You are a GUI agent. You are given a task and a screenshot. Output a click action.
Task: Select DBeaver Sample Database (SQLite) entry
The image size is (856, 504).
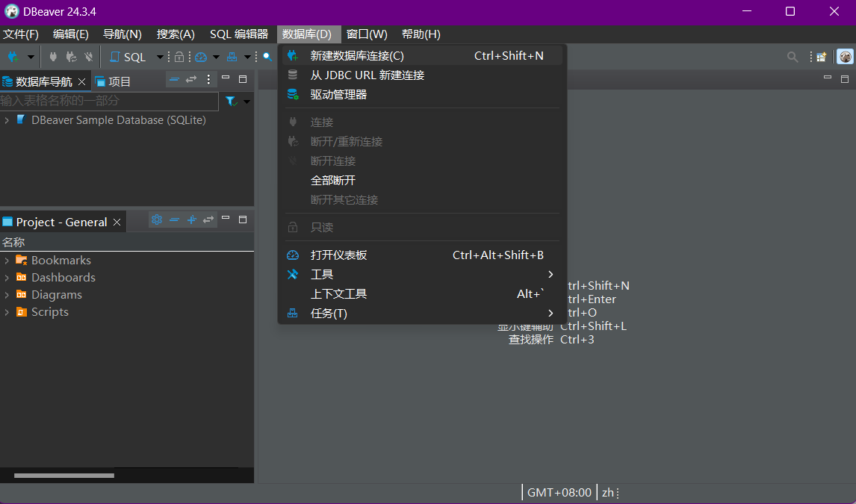pos(119,120)
